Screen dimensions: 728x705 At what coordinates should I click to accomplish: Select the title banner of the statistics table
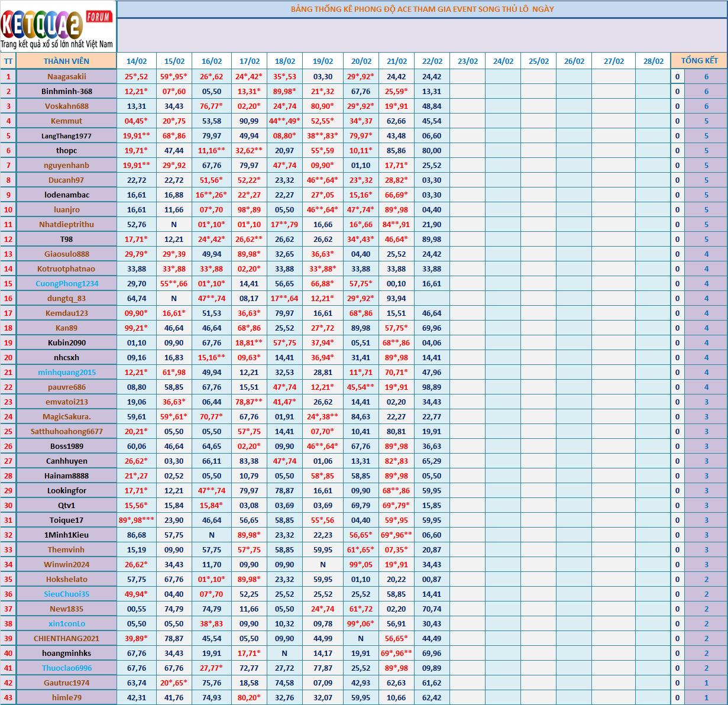pos(422,9)
